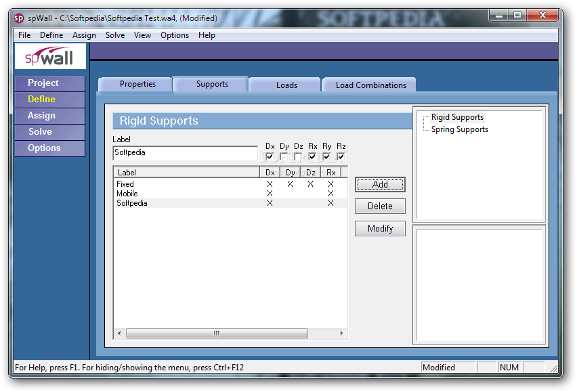Toggle the Rz restraint checkbox
577x392 pixels.
pos(341,156)
